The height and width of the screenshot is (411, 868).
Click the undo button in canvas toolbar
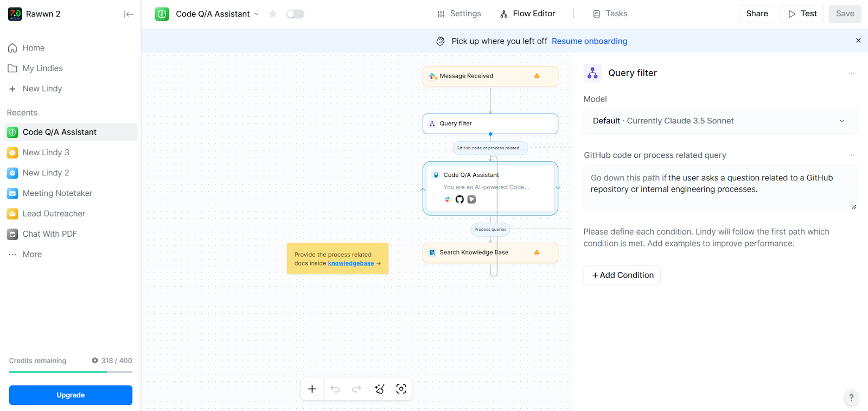[x=335, y=389]
